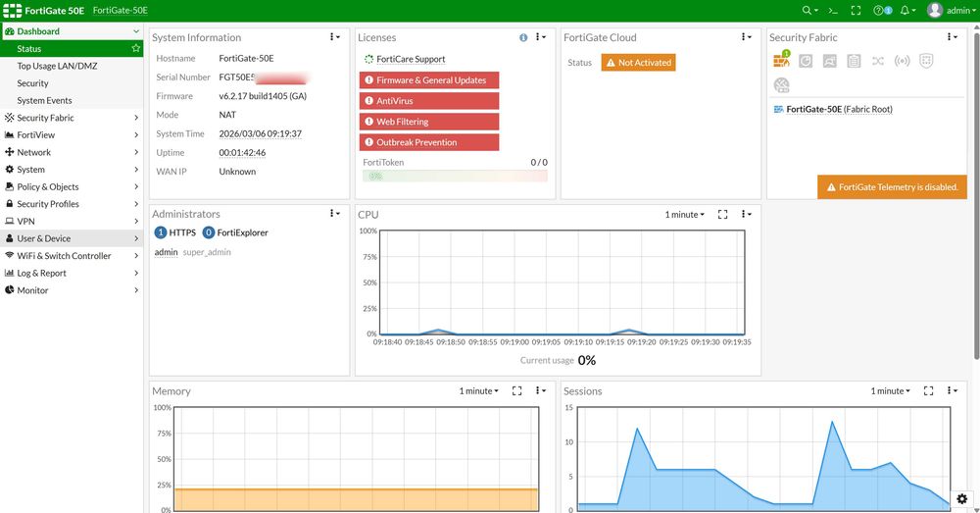Click the favorite star beside Status

pyautogui.click(x=135, y=48)
